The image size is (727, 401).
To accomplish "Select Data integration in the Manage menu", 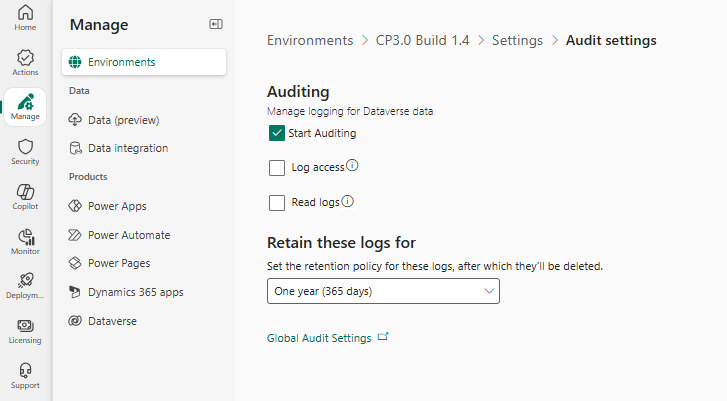I will (128, 148).
